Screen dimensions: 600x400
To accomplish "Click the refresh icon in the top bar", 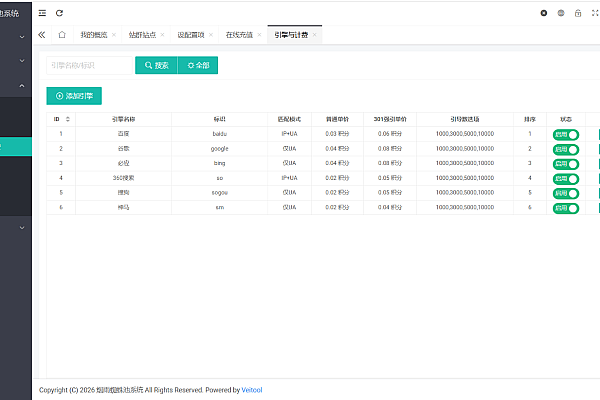I will [x=59, y=13].
